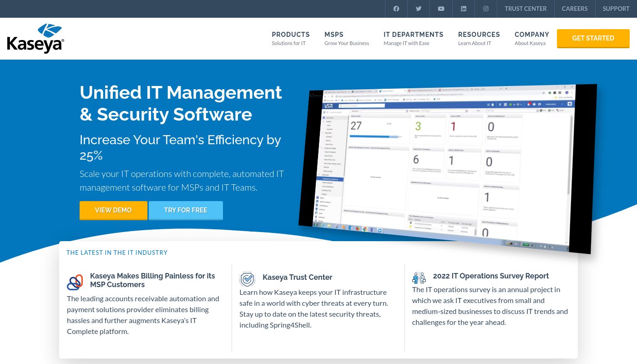Open Kaseya's Twitter page icon

(x=419, y=9)
